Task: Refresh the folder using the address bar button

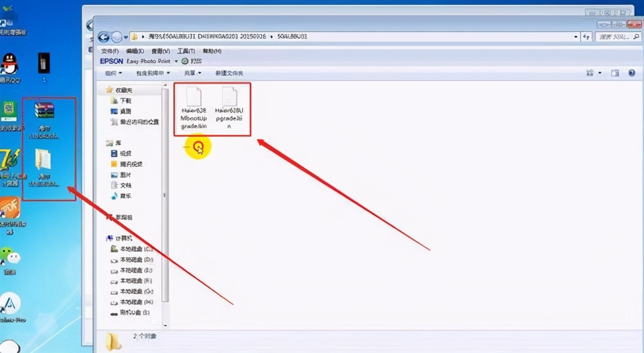Action: pos(587,36)
